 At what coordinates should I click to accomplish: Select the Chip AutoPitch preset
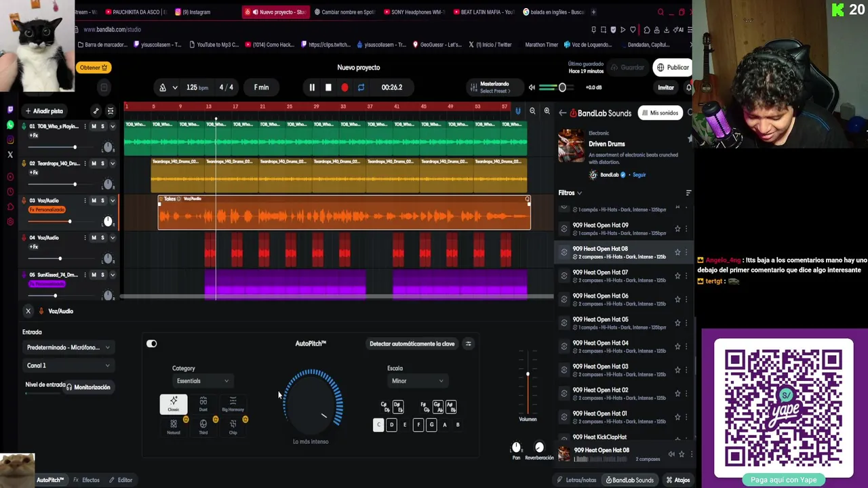click(x=233, y=426)
